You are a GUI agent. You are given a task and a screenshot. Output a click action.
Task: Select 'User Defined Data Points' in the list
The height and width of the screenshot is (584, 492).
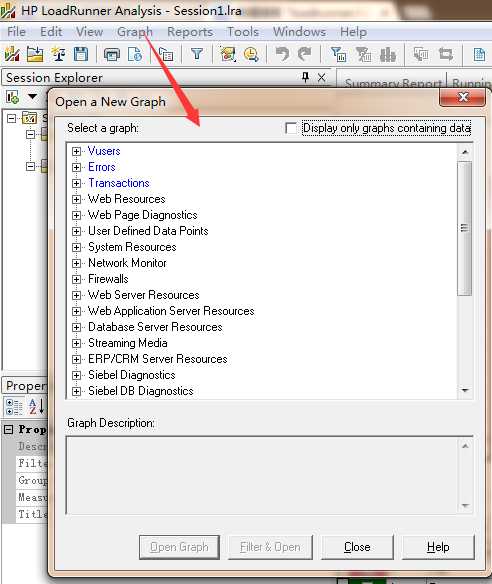[148, 231]
